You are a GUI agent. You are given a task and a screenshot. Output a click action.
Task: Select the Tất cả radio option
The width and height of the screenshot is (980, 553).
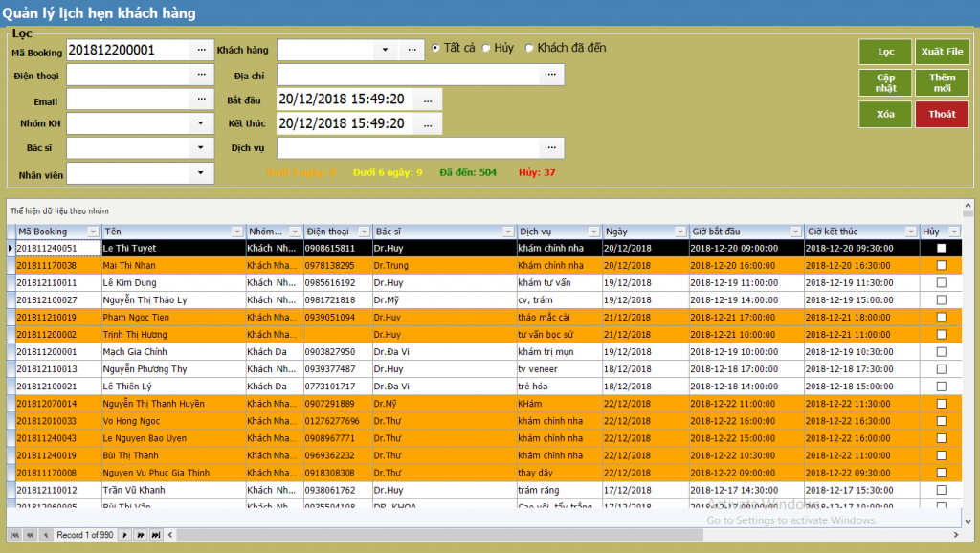coord(436,48)
